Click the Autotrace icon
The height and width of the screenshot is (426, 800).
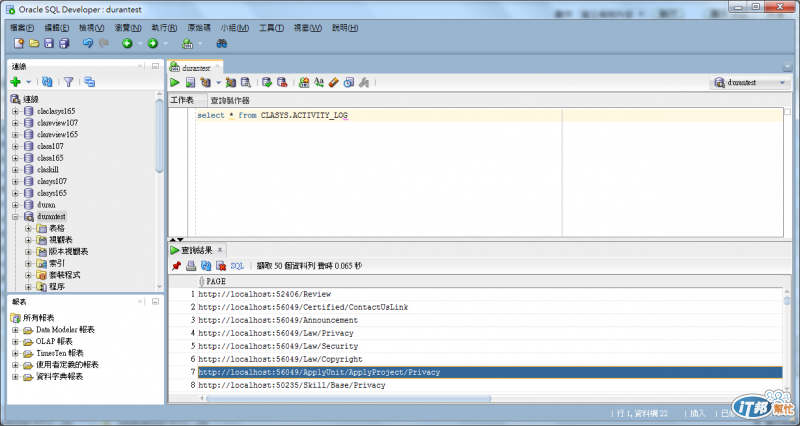231,82
